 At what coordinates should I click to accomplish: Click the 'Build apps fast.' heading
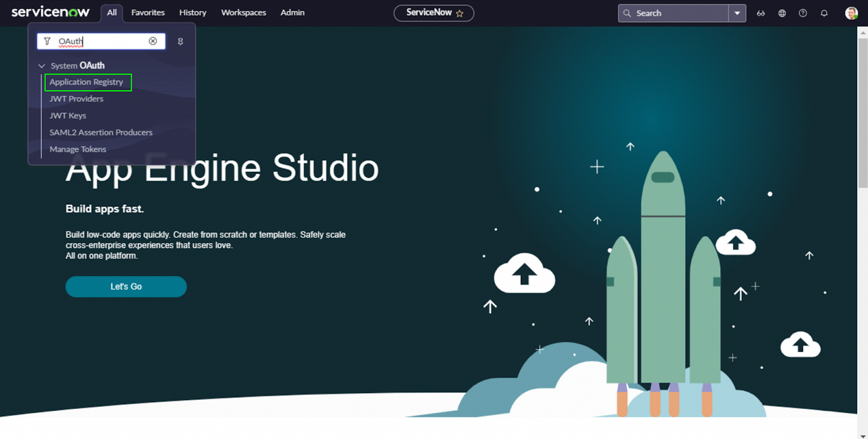pos(105,209)
